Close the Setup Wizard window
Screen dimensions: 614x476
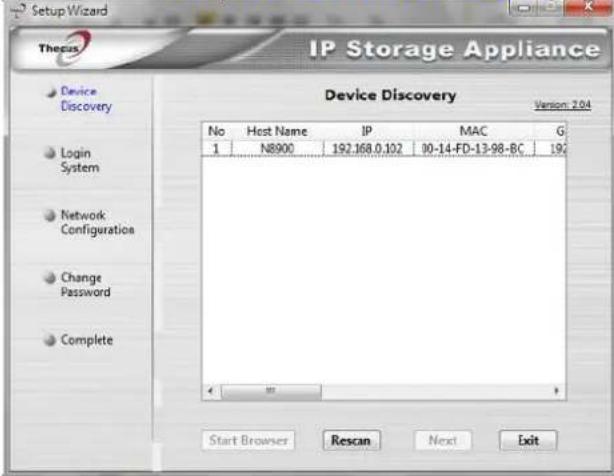point(588,7)
